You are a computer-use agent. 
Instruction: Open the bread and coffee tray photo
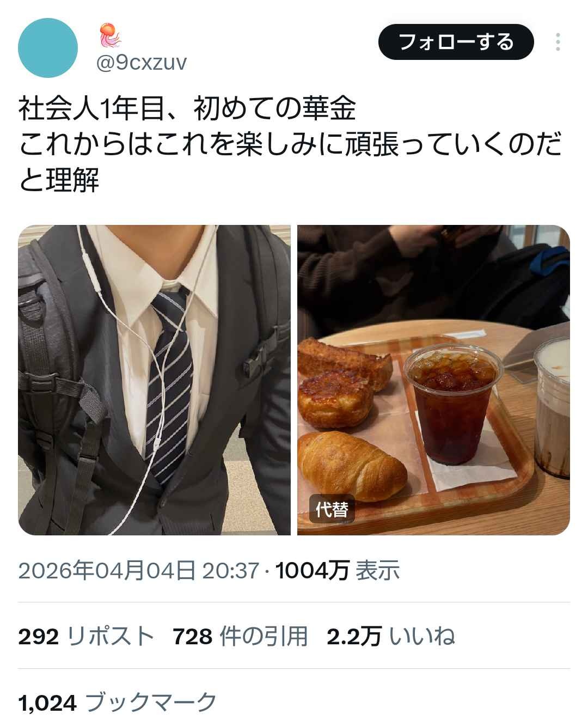click(x=433, y=380)
